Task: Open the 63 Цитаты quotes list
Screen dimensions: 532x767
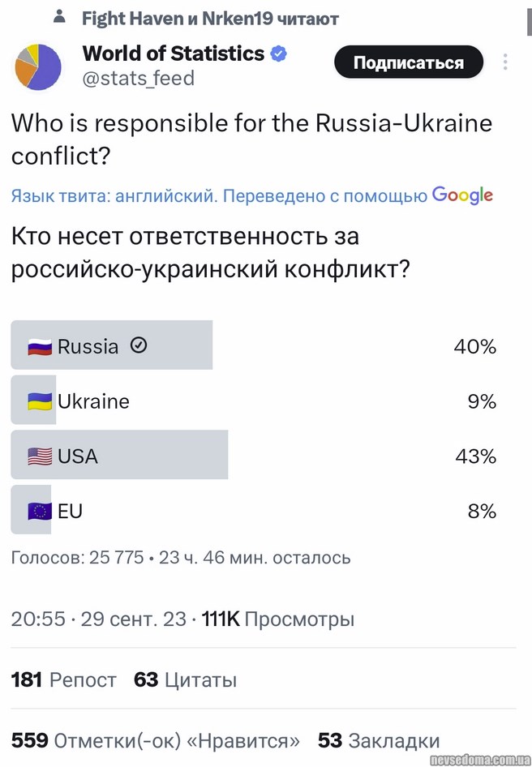Action: point(186,679)
